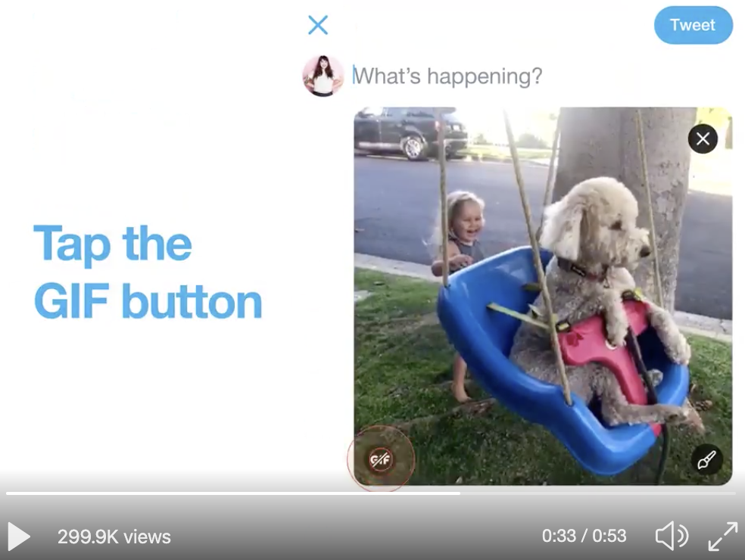Enter fullscreen mode
The width and height of the screenshot is (745, 560).
tap(723, 537)
